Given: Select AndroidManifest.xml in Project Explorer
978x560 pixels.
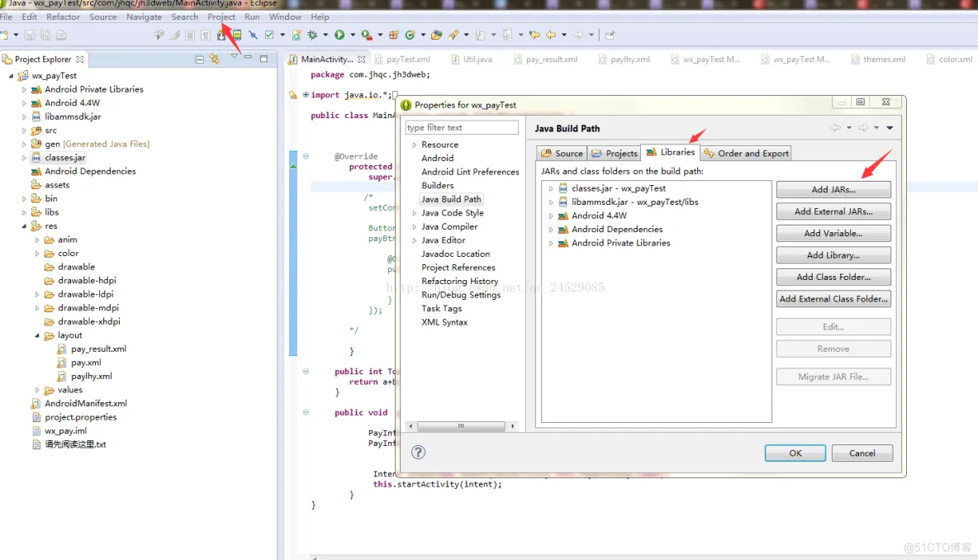Looking at the screenshot, I should tap(85, 403).
